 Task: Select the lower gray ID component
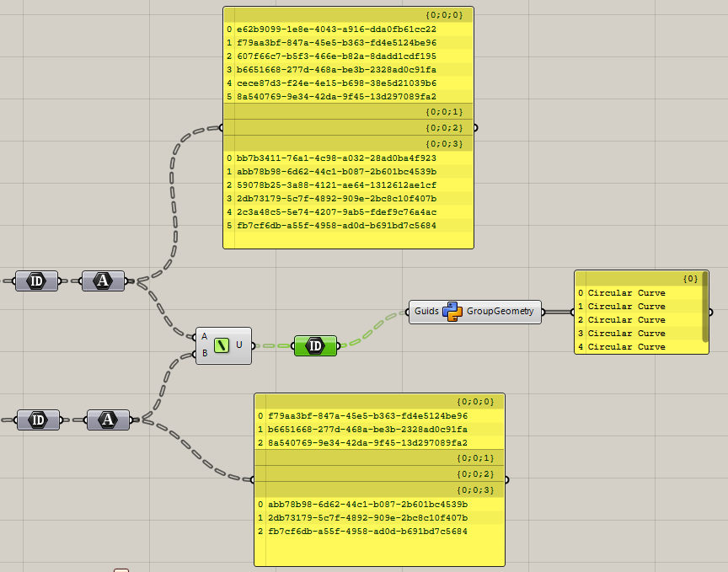tap(38, 420)
